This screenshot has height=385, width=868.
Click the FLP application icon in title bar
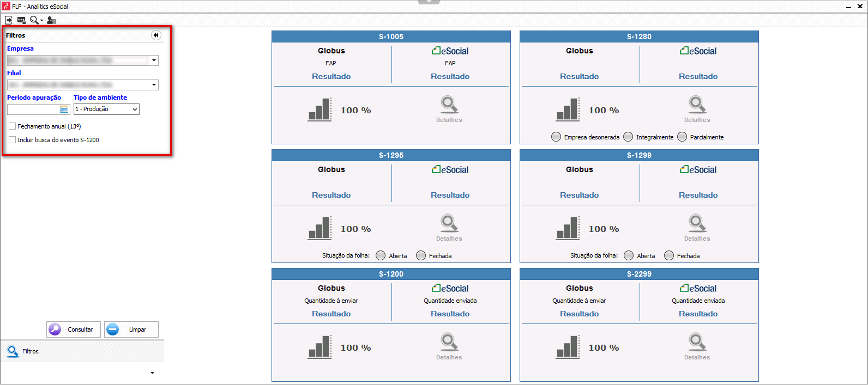click(6, 6)
